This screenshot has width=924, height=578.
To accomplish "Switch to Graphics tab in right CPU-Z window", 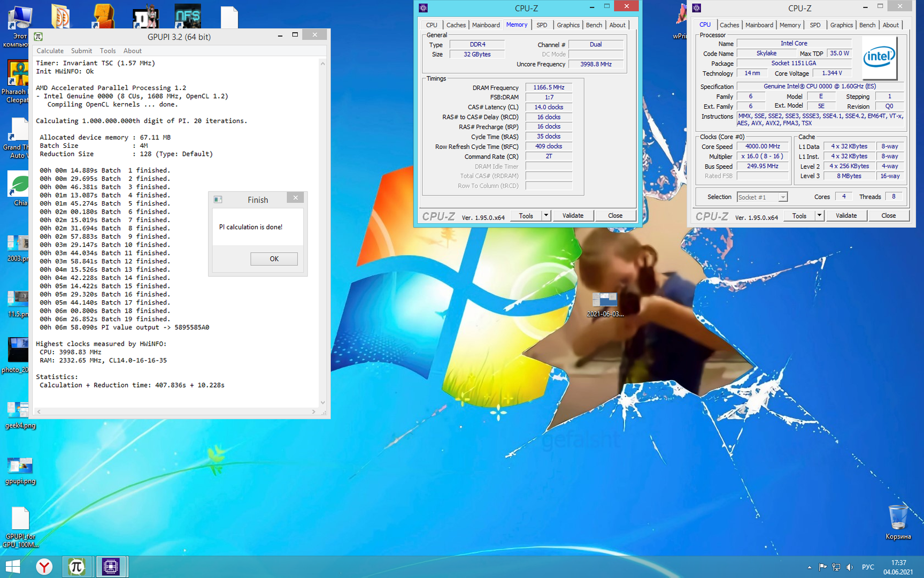I will pyautogui.click(x=841, y=25).
